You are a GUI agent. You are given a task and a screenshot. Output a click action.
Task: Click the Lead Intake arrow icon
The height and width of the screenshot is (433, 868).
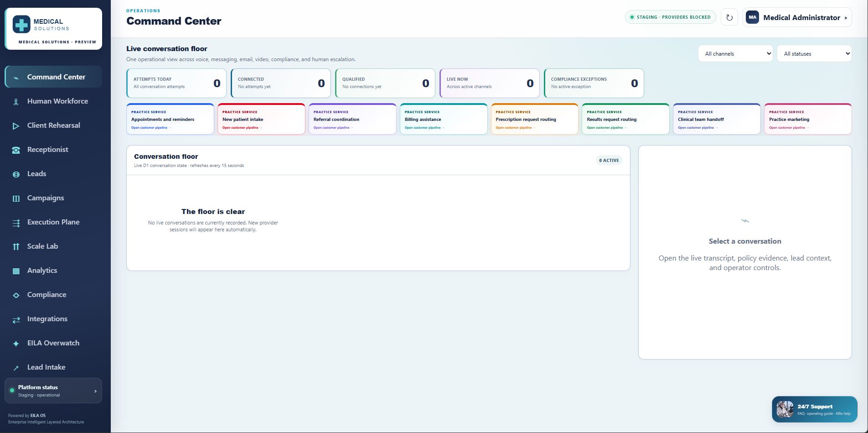pyautogui.click(x=16, y=368)
